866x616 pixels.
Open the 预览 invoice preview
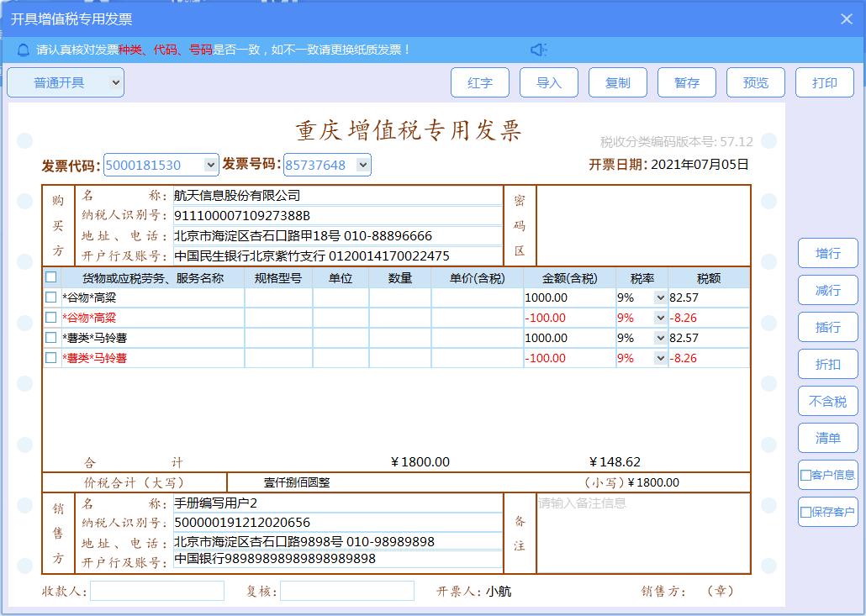[x=755, y=82]
